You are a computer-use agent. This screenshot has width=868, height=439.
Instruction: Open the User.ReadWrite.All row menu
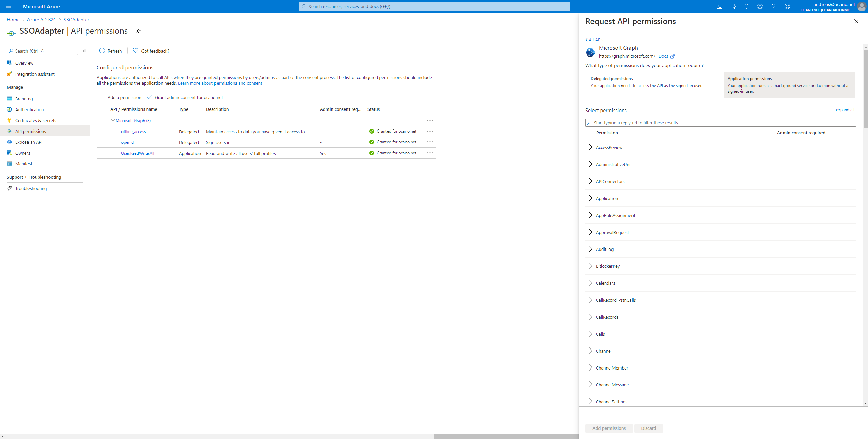(x=430, y=153)
